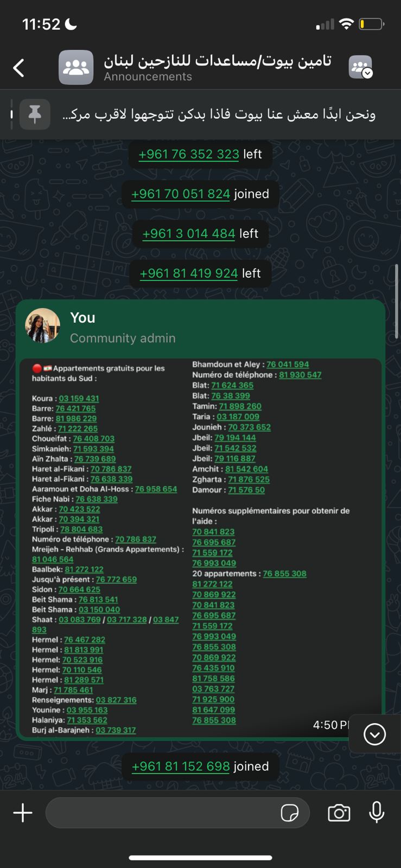
Task: Open the community groups icon with chevron
Action: coord(361,67)
